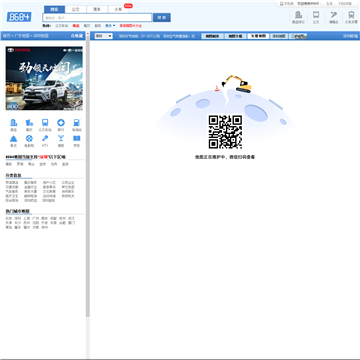Screen dimensions: 360x360
Task: Click the microphone icon in top-right header
Action: [333, 15]
